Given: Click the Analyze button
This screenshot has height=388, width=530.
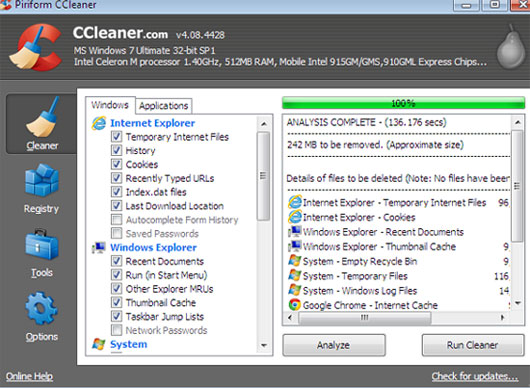Looking at the screenshot, I should point(334,345).
